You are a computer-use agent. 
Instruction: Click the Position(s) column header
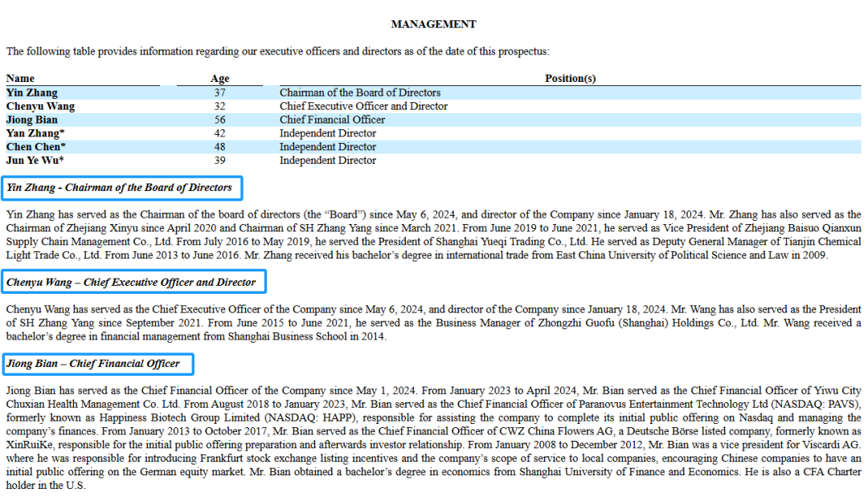[x=570, y=79]
